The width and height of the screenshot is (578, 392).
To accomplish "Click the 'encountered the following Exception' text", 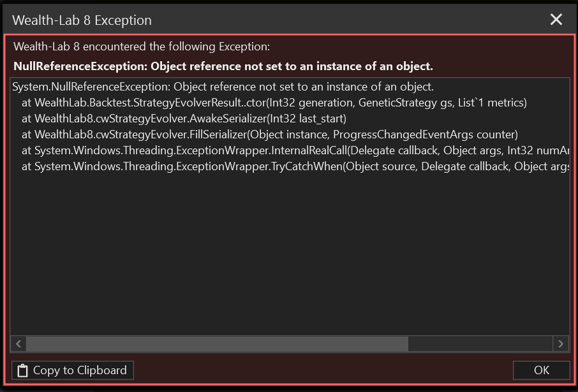I will [x=176, y=47].
